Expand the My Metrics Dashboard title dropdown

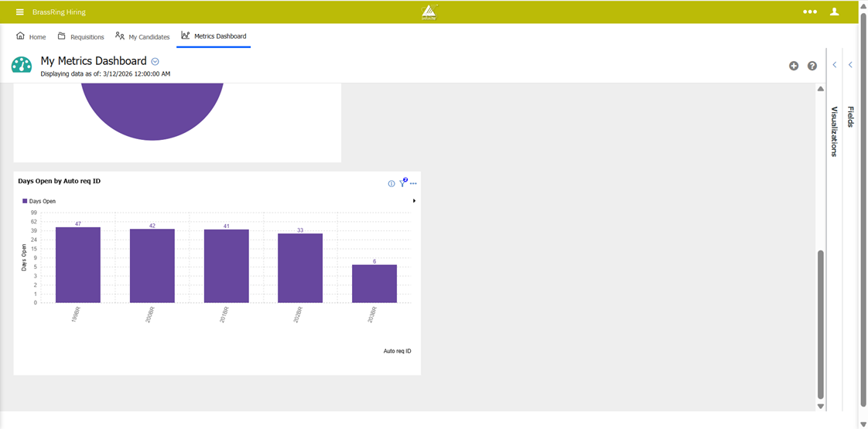(155, 62)
